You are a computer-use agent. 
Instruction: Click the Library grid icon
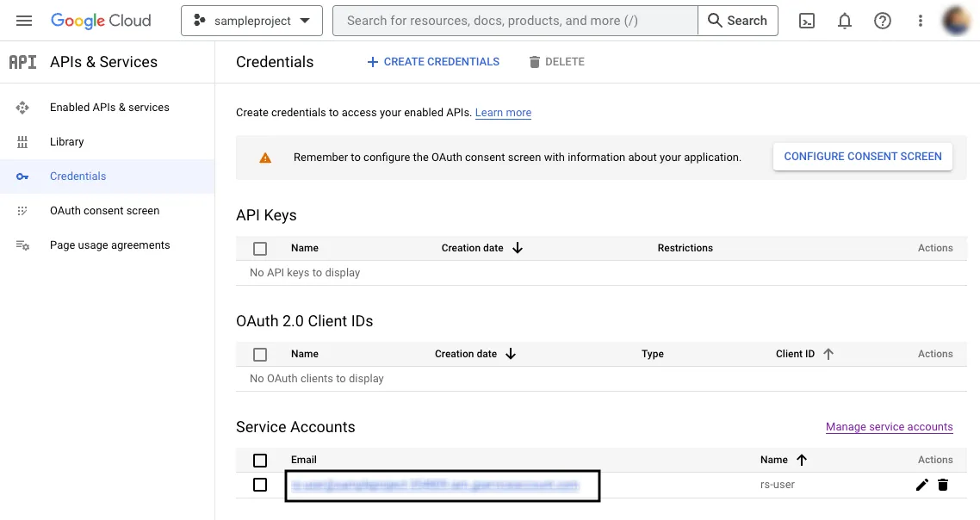coord(22,142)
